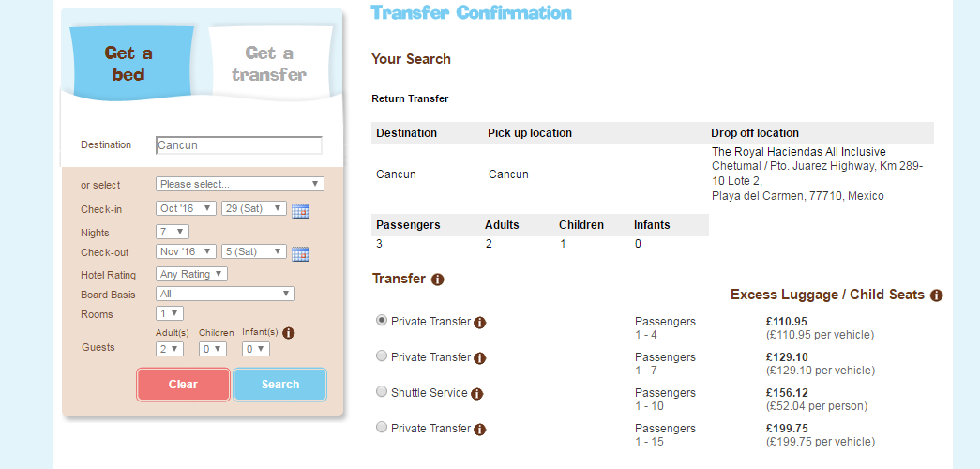Select the Shuttle Service radio button
Screen dimensions: 980x469
point(382,392)
